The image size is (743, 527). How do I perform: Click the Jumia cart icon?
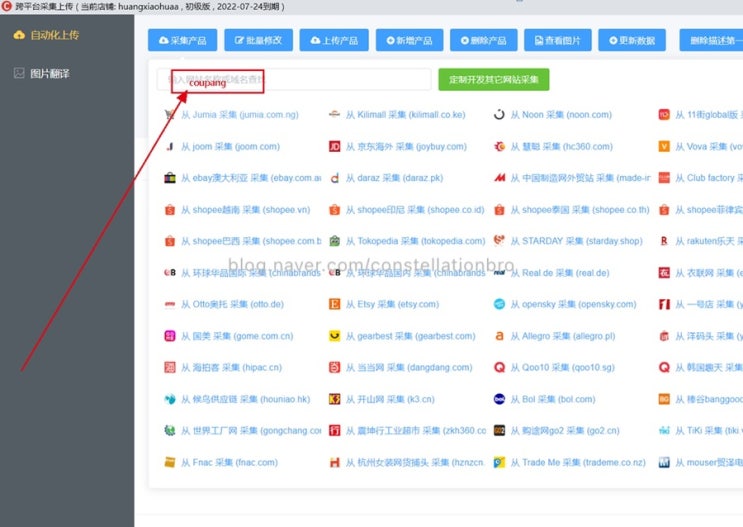[170, 115]
